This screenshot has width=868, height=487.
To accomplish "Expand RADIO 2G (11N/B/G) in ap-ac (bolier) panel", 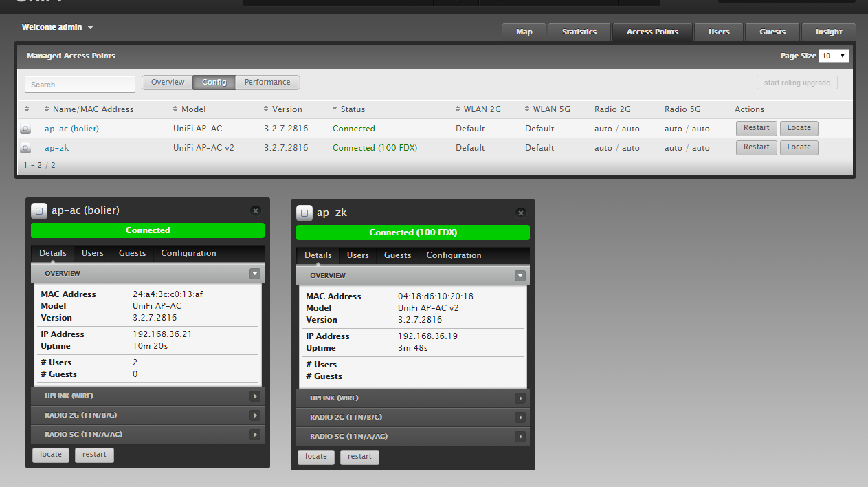I will 255,415.
